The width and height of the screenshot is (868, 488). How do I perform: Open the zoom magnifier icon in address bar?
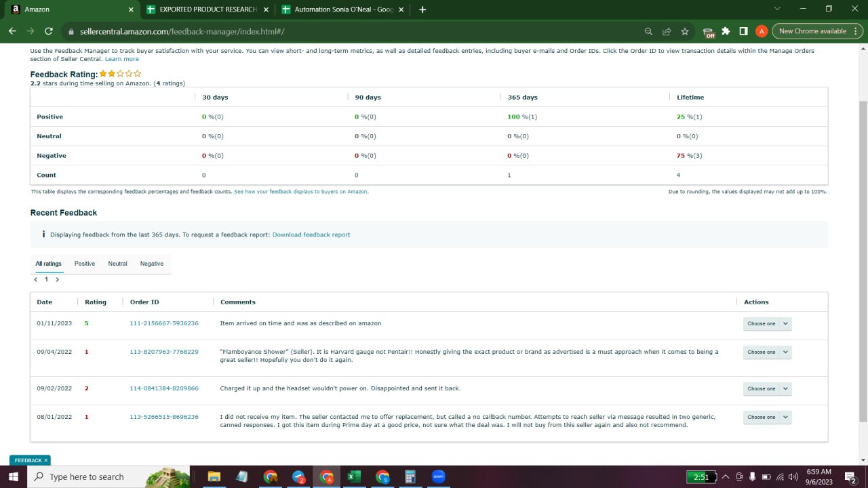(648, 31)
